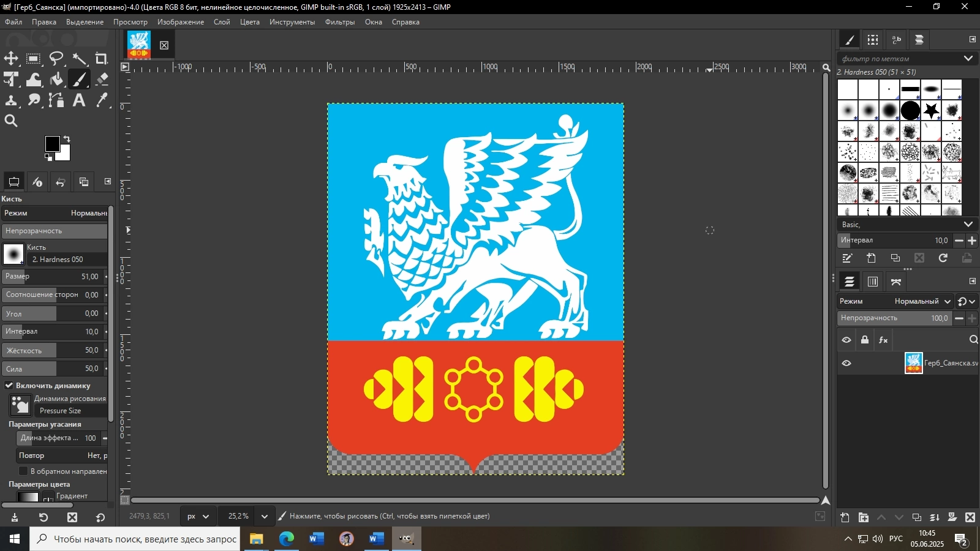Open Edge browser from the taskbar

[x=287, y=539]
